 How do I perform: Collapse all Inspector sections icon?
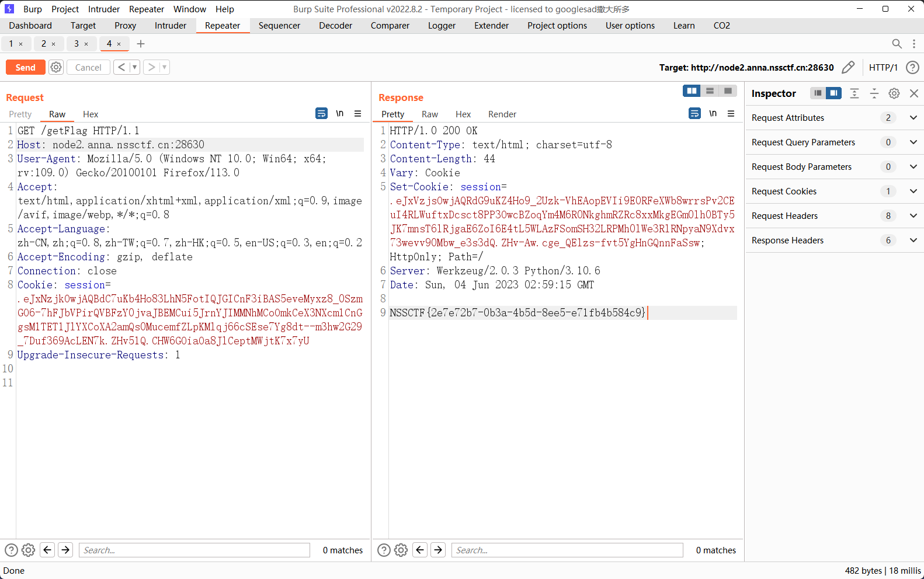(x=874, y=93)
